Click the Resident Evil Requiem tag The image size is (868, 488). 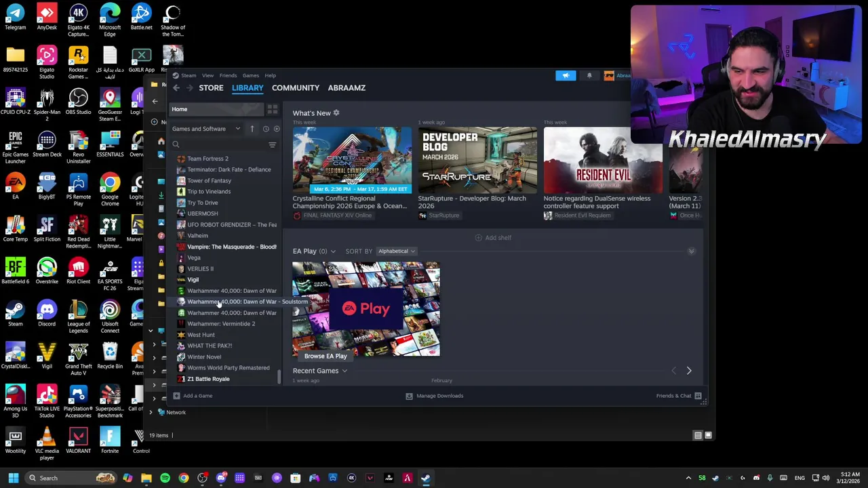[x=577, y=216]
